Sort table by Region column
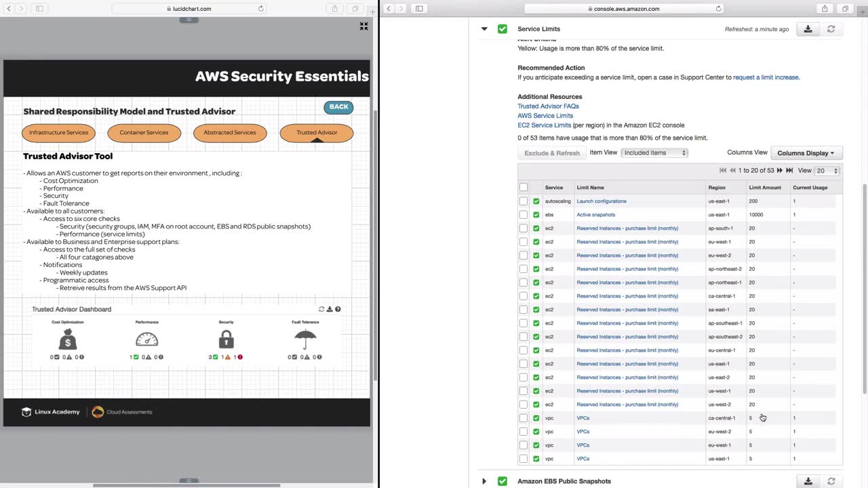Screen dimensions: 868x488 click(x=717, y=188)
